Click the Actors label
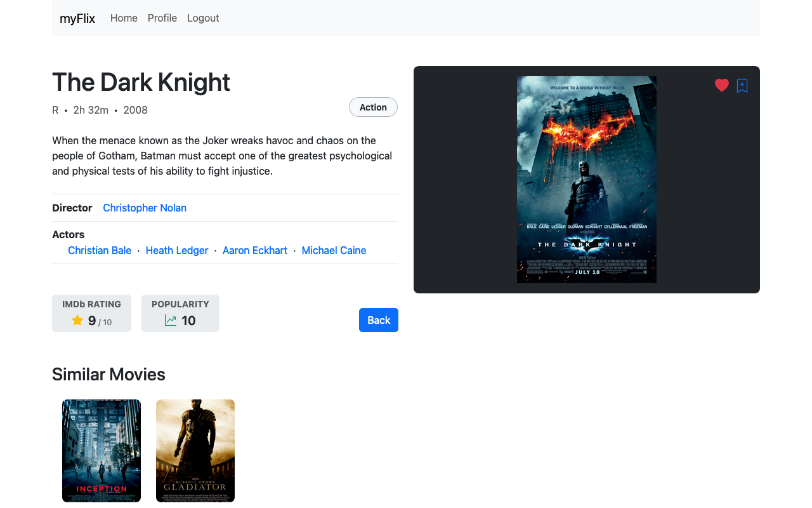 tap(69, 234)
